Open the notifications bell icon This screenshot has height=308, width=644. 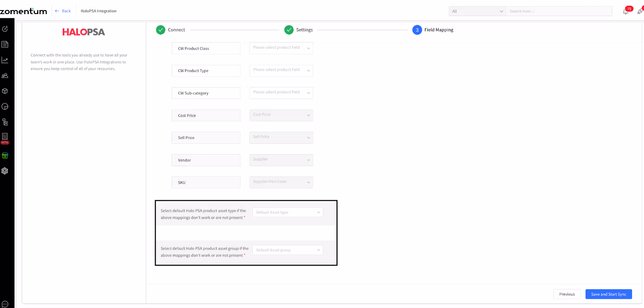tap(625, 12)
